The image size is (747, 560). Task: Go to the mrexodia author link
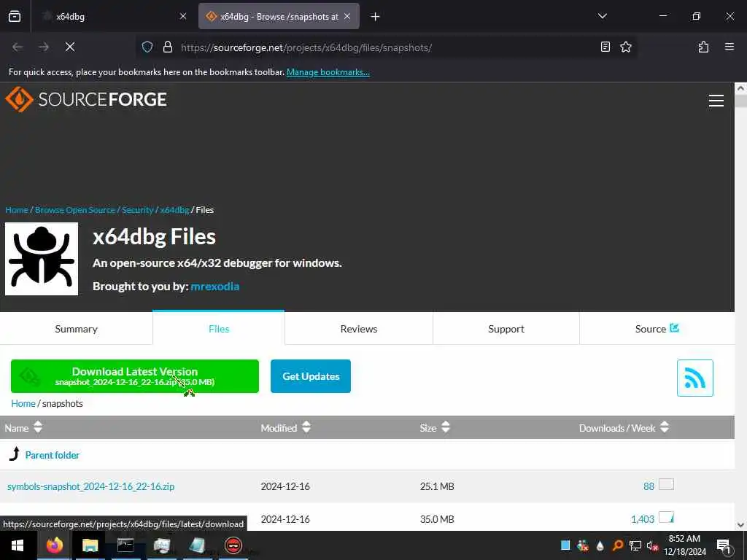215,286
